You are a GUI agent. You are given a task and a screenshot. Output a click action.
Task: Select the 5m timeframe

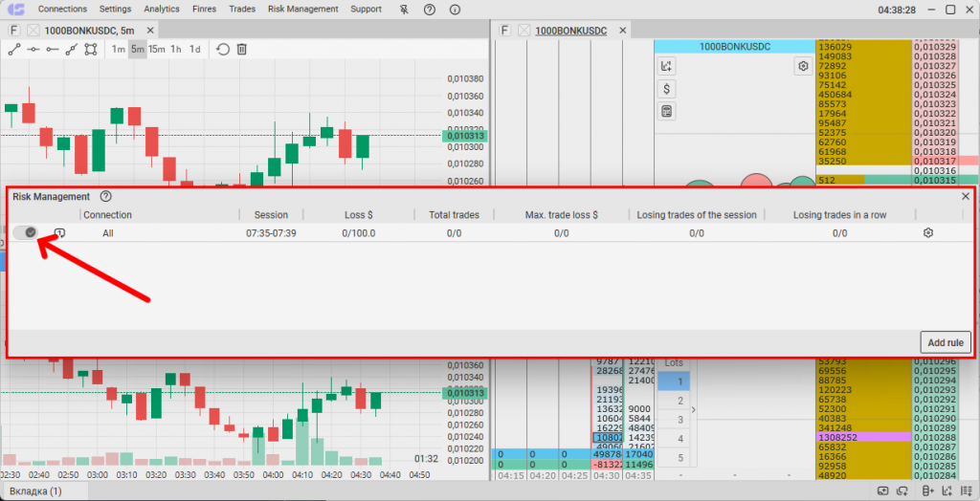coord(138,50)
